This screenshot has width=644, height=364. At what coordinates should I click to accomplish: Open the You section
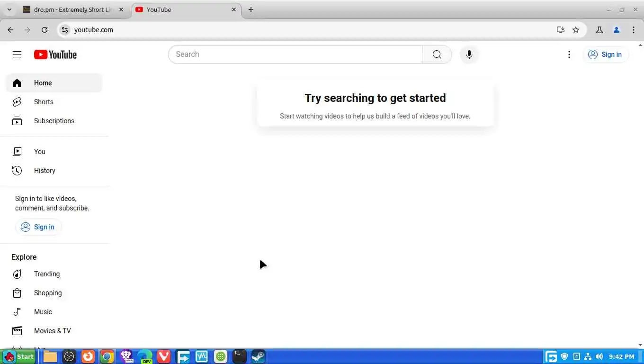(54, 152)
